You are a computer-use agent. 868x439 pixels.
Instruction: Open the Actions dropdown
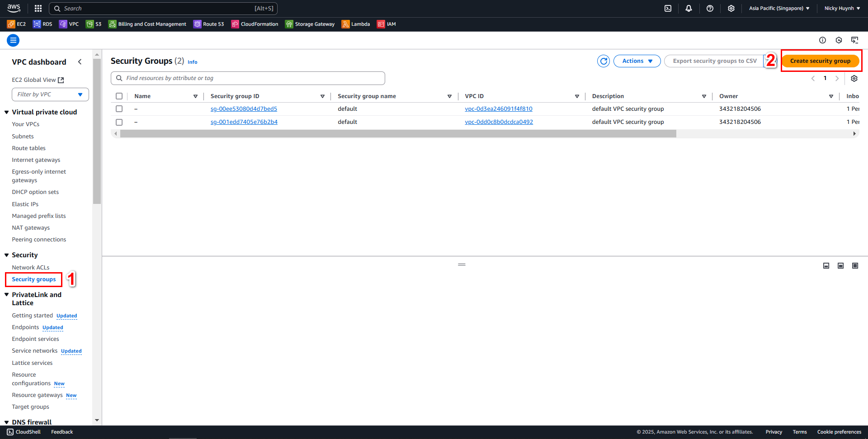[637, 61]
